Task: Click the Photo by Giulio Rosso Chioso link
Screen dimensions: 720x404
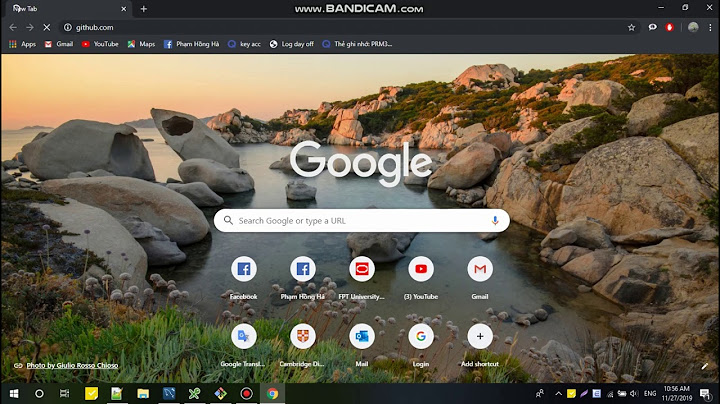Action: tap(72, 365)
